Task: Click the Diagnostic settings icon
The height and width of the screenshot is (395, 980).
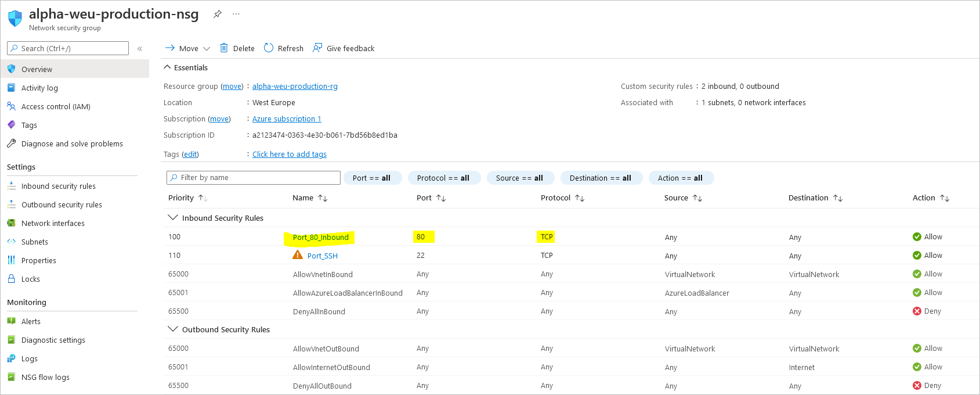Action: click(x=12, y=340)
